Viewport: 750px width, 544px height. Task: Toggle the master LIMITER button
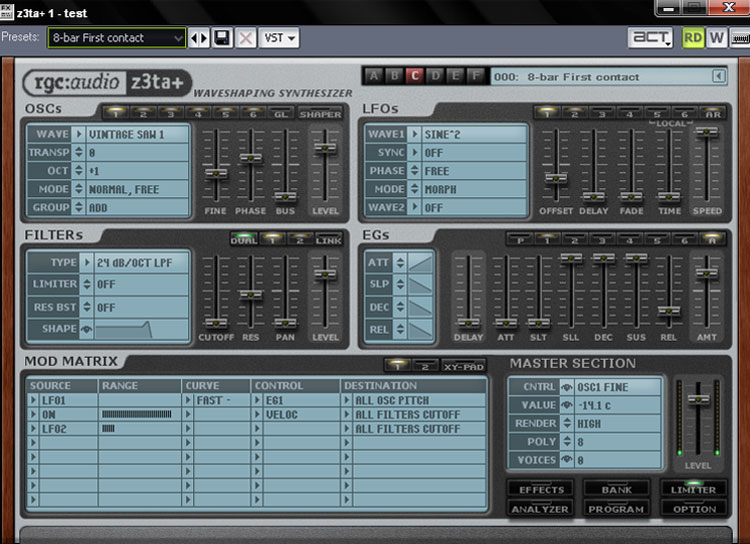(x=693, y=488)
